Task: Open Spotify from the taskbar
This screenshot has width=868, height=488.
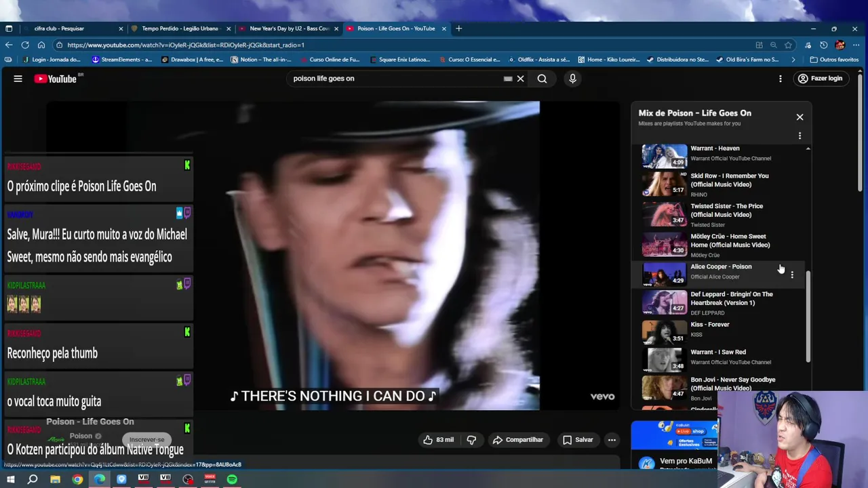Action: (232, 479)
